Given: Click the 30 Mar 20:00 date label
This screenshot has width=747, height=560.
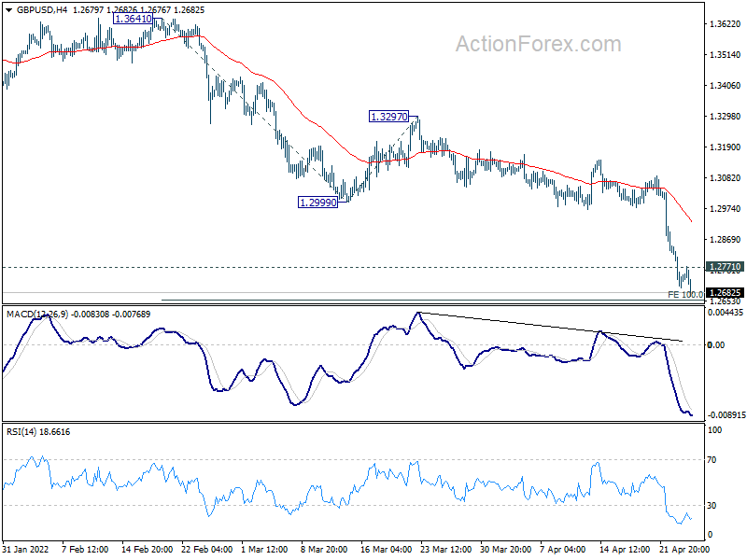Looking at the screenshot, I should pos(505,550).
